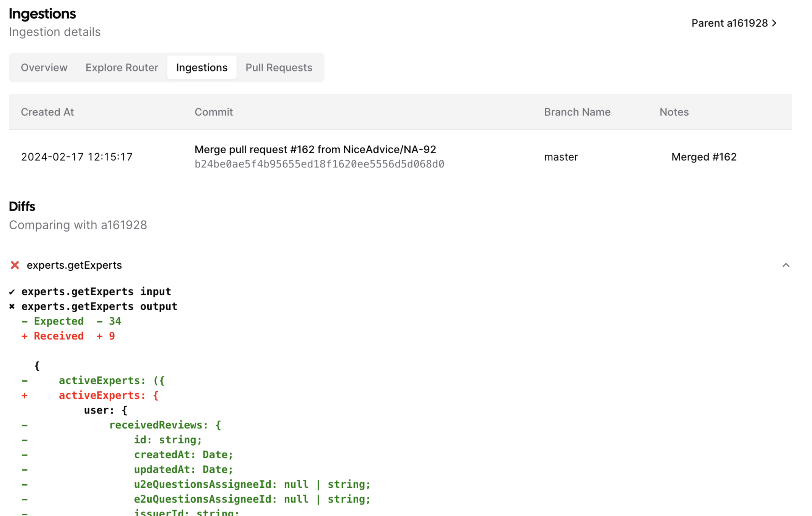Click the Branch Name column header
Screen dimensions: 812x516
(x=577, y=112)
